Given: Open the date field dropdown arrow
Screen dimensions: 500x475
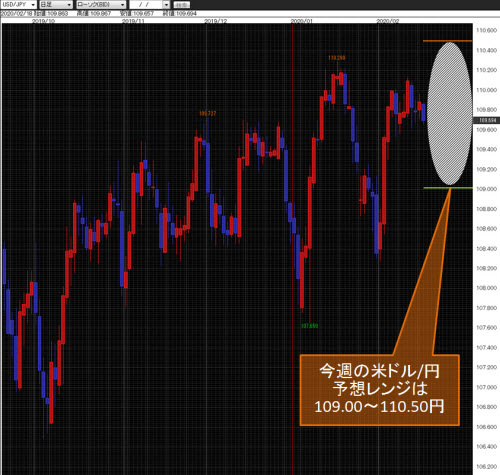Looking at the screenshot, I should [166, 5].
